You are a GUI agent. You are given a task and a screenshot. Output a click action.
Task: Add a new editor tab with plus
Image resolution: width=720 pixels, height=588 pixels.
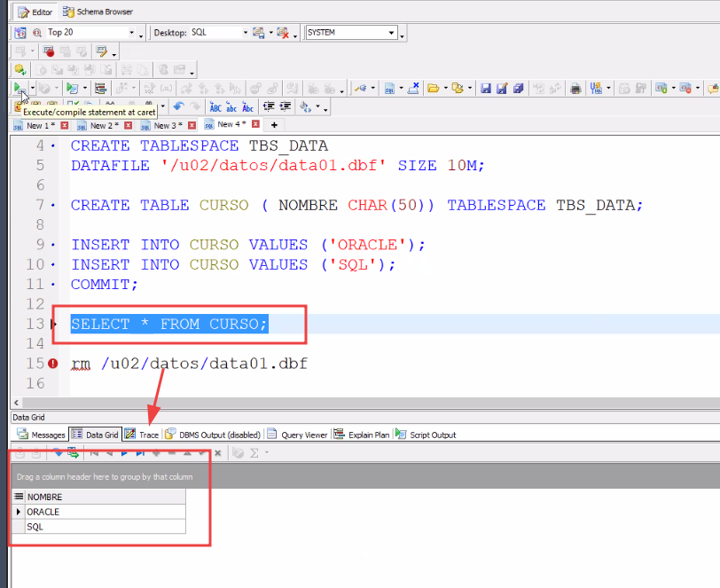[274, 125]
